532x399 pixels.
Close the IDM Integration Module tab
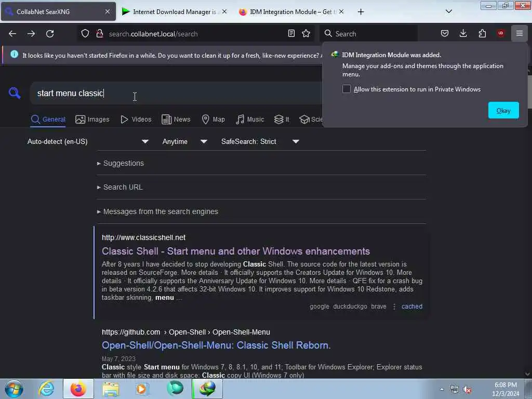341,11
